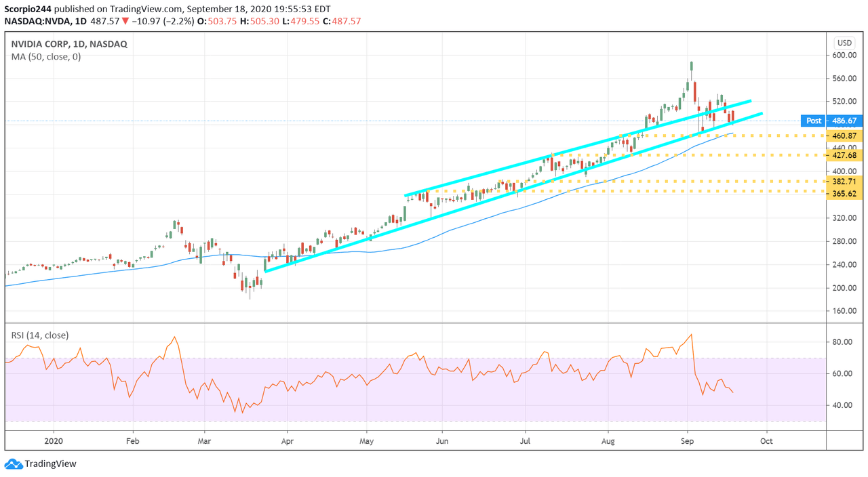Viewport: 868px width, 477px height.
Task: Select the 427.68 yellow price level label
Action: [x=844, y=155]
